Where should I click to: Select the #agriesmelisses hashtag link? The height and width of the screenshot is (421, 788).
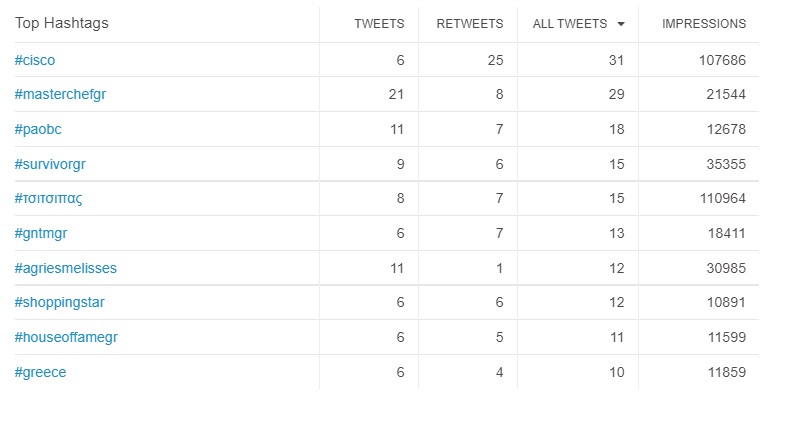coord(66,268)
